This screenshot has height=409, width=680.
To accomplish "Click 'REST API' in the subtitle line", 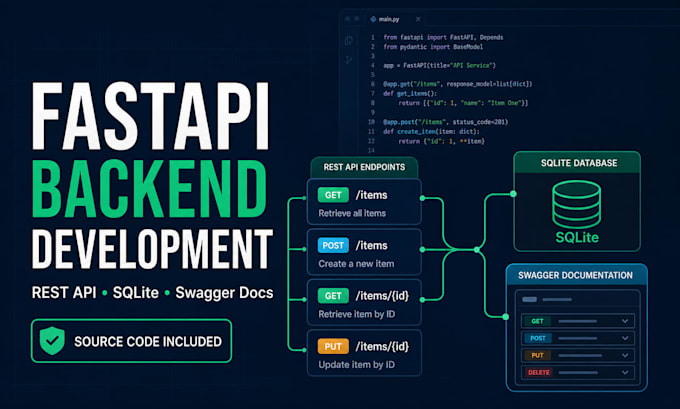I will (x=64, y=293).
